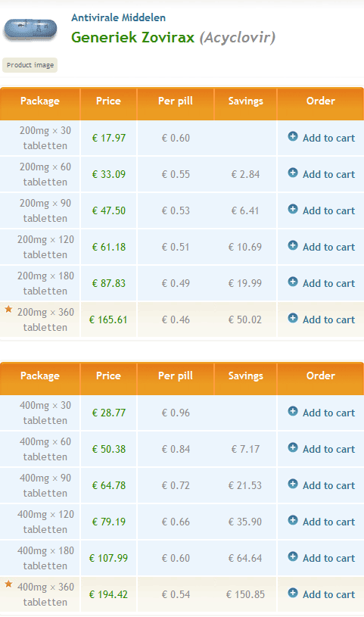Click plus icon for 400mg × 180 tabletten
The height and width of the screenshot is (617, 364).
coord(293,556)
